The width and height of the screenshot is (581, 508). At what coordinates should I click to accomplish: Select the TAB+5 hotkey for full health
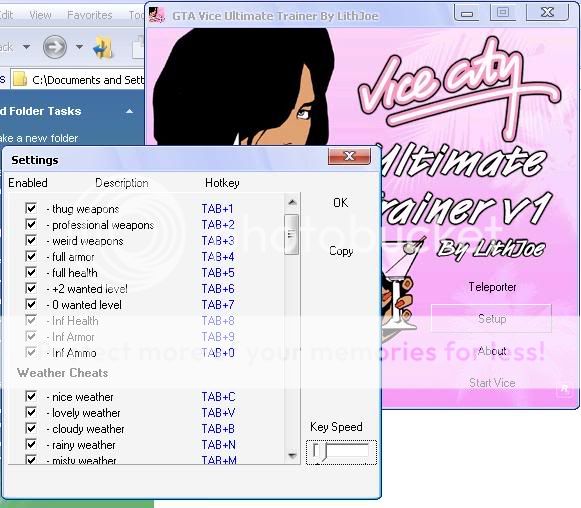tap(218, 273)
